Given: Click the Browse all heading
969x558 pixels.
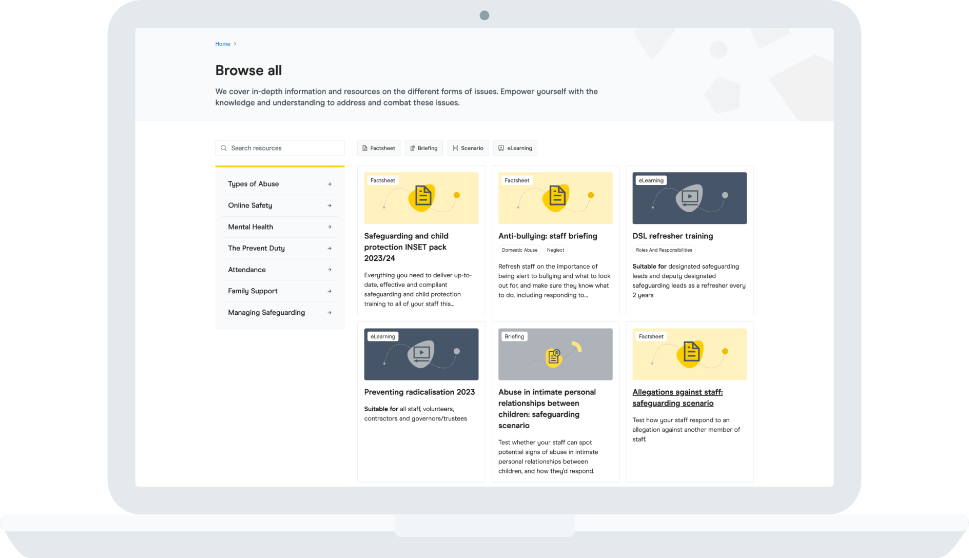Looking at the screenshot, I should (x=248, y=70).
